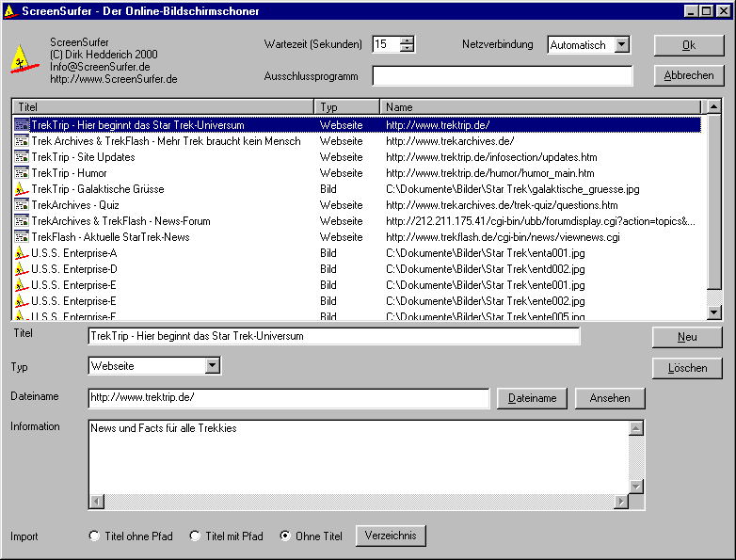Click 'Info@ScreenSurfer.de' text in header
This screenshot has height=560, width=736.
click(x=100, y=67)
